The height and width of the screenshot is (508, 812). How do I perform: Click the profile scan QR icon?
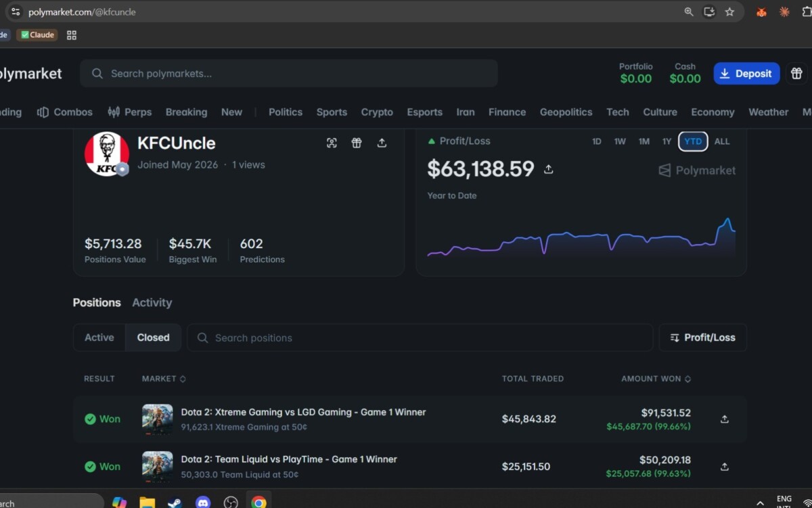coord(332,143)
